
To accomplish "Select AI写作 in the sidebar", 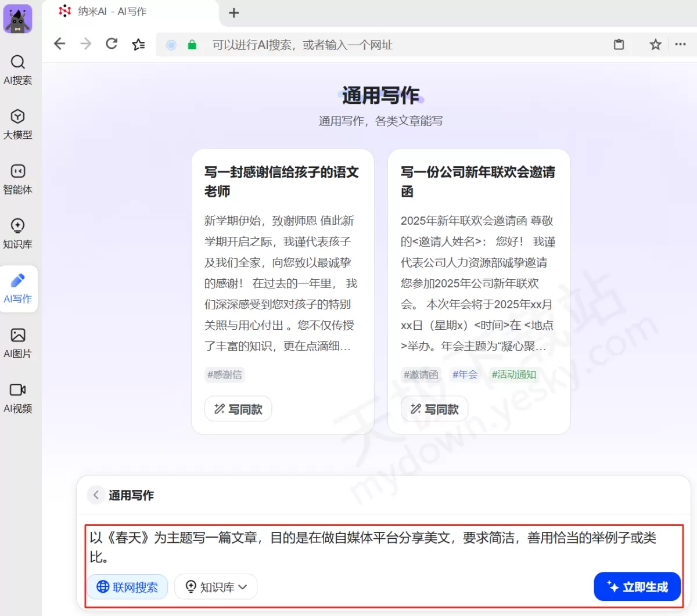I will [x=18, y=289].
